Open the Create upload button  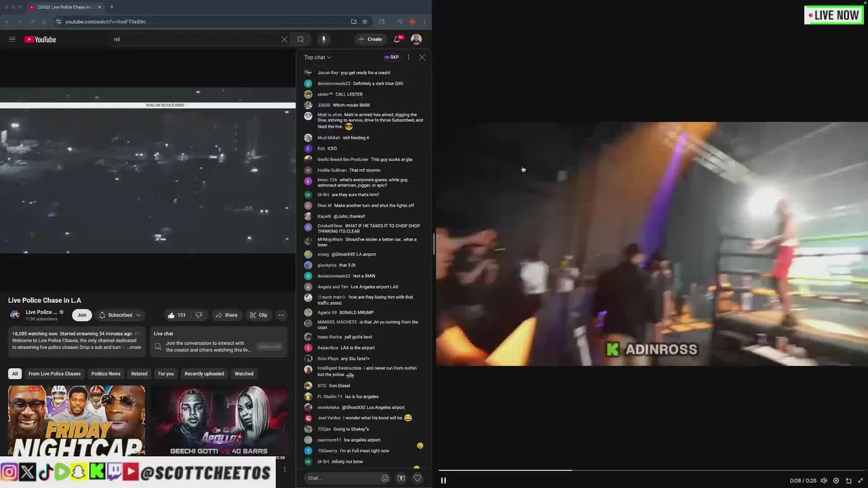click(370, 39)
